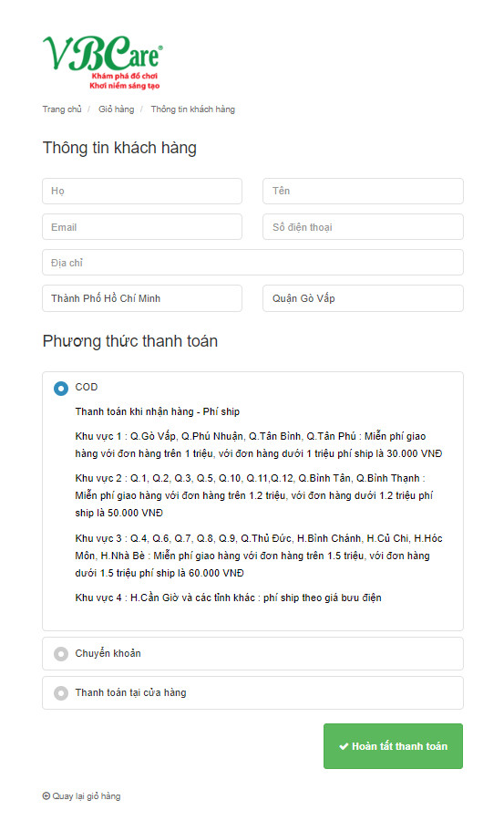Focus the Tên input field
The image size is (504, 821).
364,192
